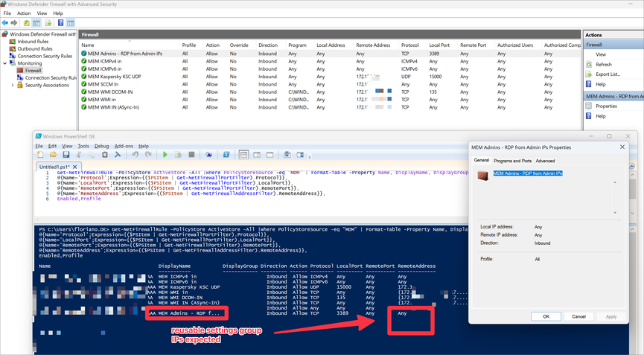Viewport: 644px width, 355px height.
Task: Click Export List icon in Firewall toolbar
Action: pyautogui.click(x=48, y=23)
